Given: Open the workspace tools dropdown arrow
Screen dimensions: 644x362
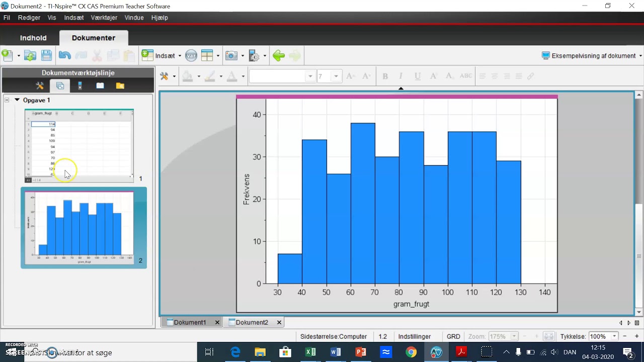Looking at the screenshot, I should point(174,76).
